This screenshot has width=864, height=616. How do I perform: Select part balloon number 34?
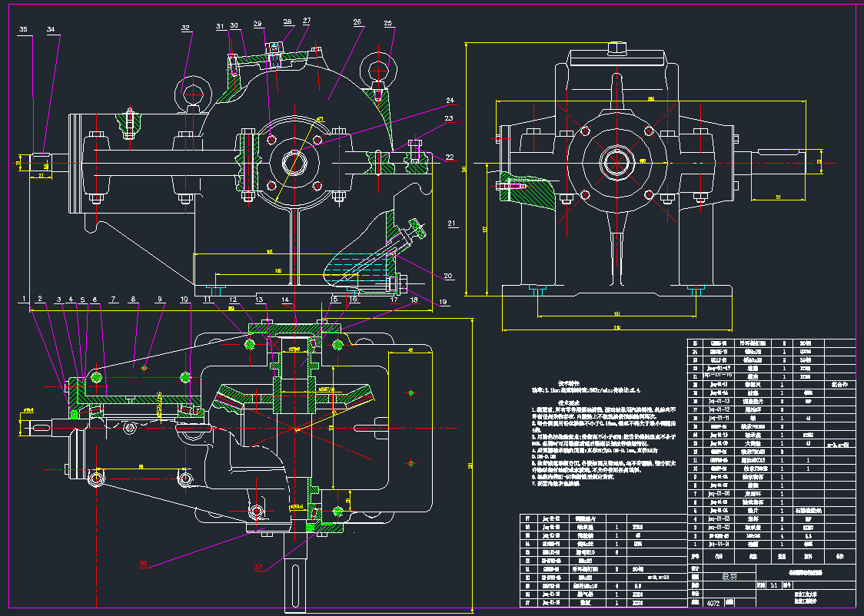pyautogui.click(x=52, y=29)
